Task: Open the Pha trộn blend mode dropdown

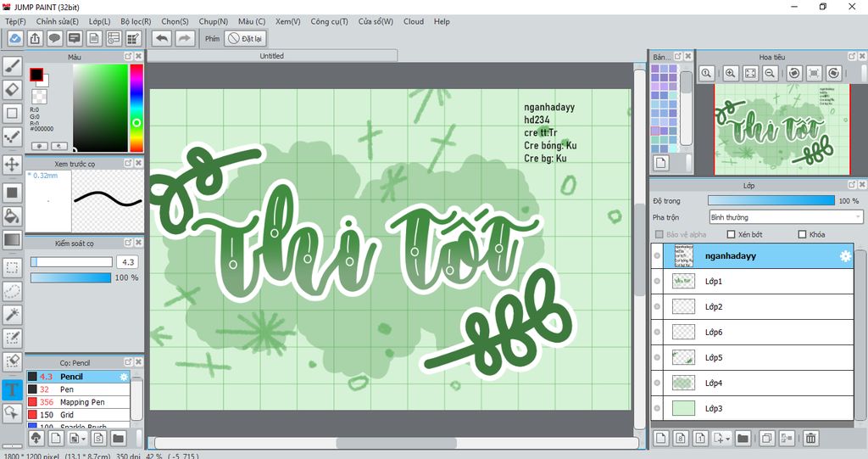Action: (786, 217)
